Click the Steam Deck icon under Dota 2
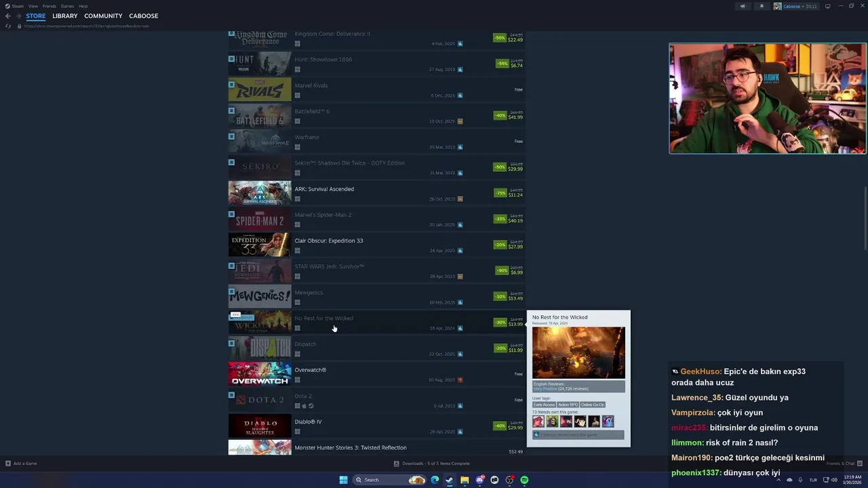The image size is (868, 488). click(x=311, y=406)
